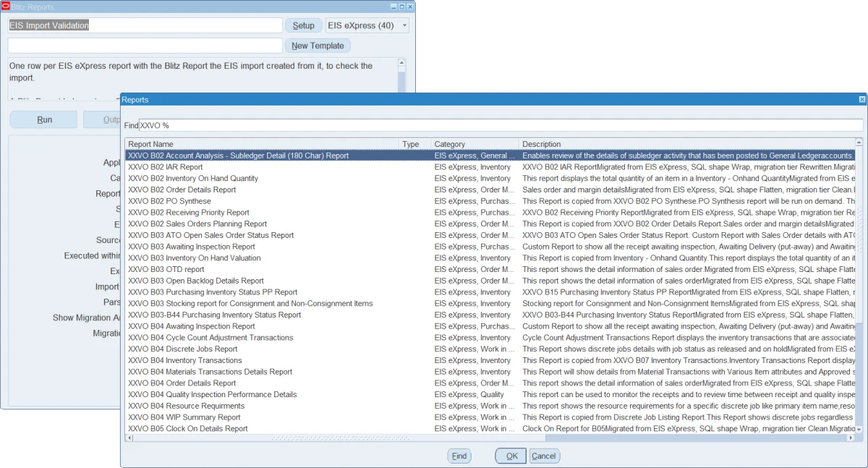868x468 pixels.
Task: Select XXVO B02 Account Analysis - Subledger Detail row
Action: [490, 156]
